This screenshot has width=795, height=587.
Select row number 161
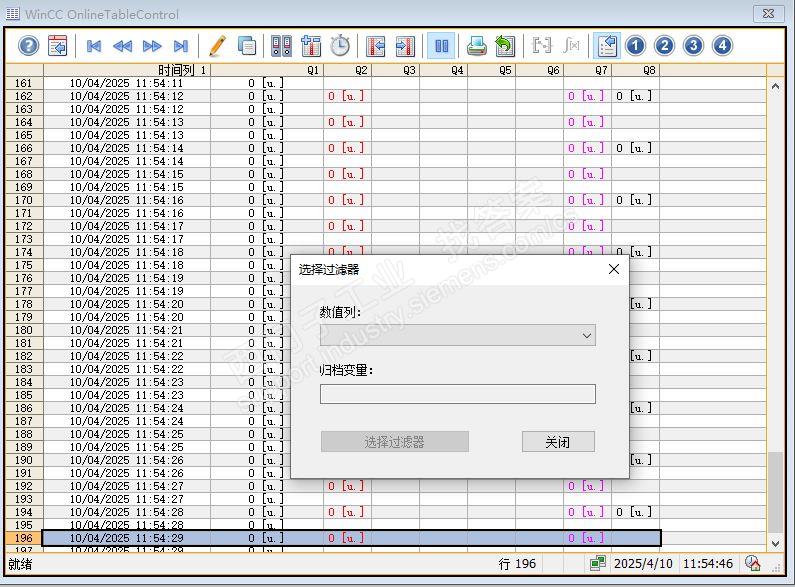tap(24, 83)
